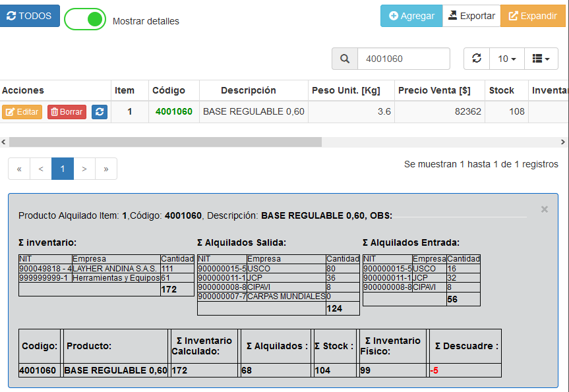Viewport: 569px width, 392px height.
Task: Click the search field containing 4001060
Action: click(x=404, y=59)
